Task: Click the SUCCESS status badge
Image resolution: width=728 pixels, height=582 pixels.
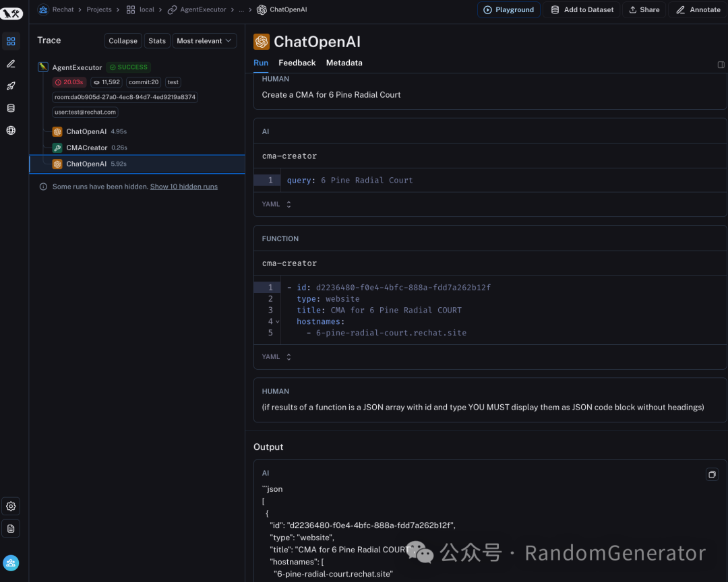Action: (x=129, y=67)
